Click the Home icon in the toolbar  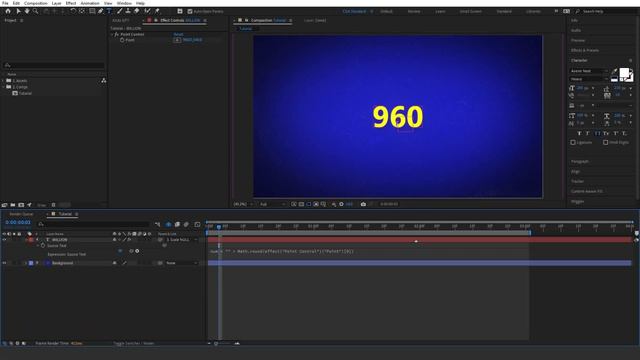click(x=8, y=11)
